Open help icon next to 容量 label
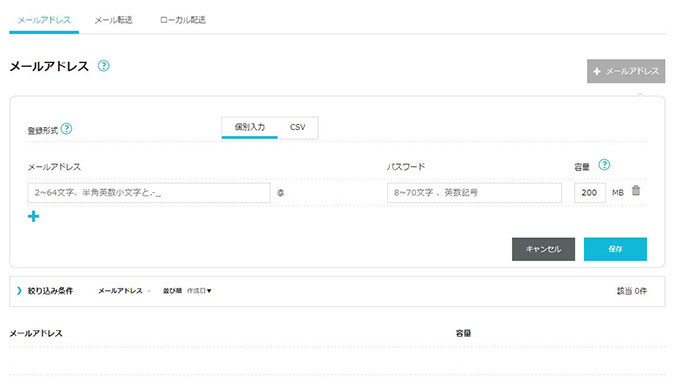Screen dimensions: 688x387 (x=604, y=165)
